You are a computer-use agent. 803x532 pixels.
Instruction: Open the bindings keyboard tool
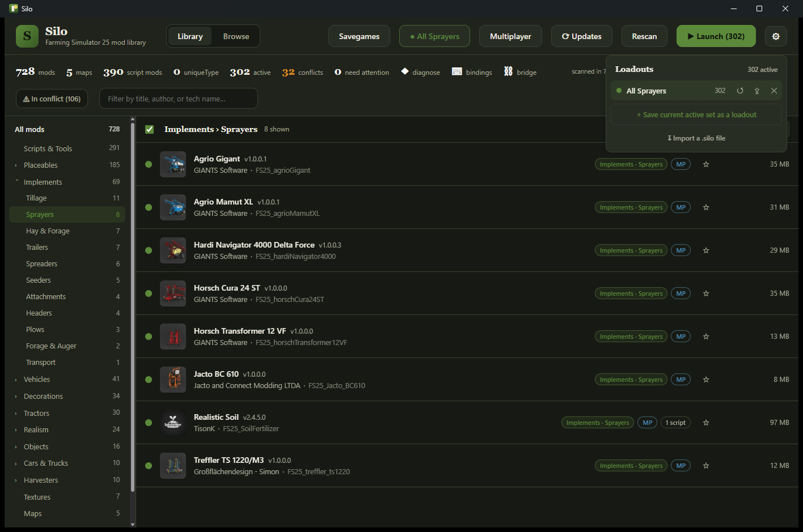coord(472,72)
